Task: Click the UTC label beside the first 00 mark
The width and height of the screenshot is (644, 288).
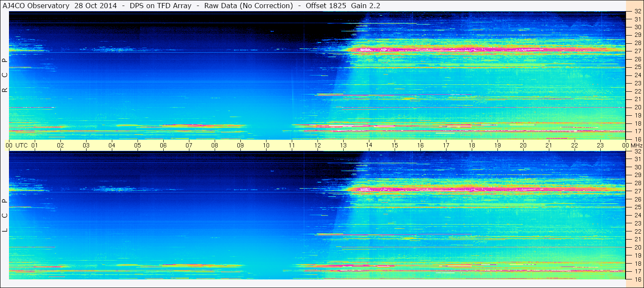Action: (22, 145)
